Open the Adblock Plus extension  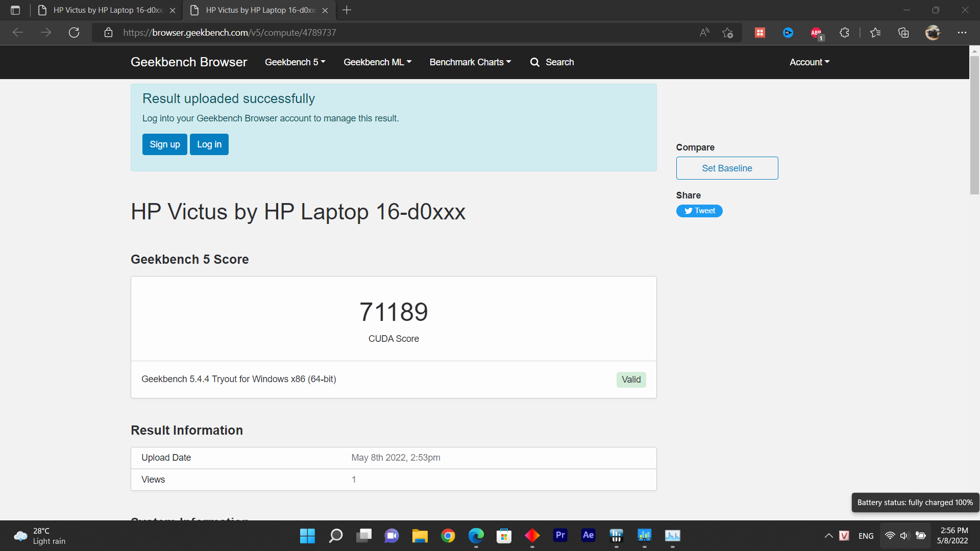point(817,34)
